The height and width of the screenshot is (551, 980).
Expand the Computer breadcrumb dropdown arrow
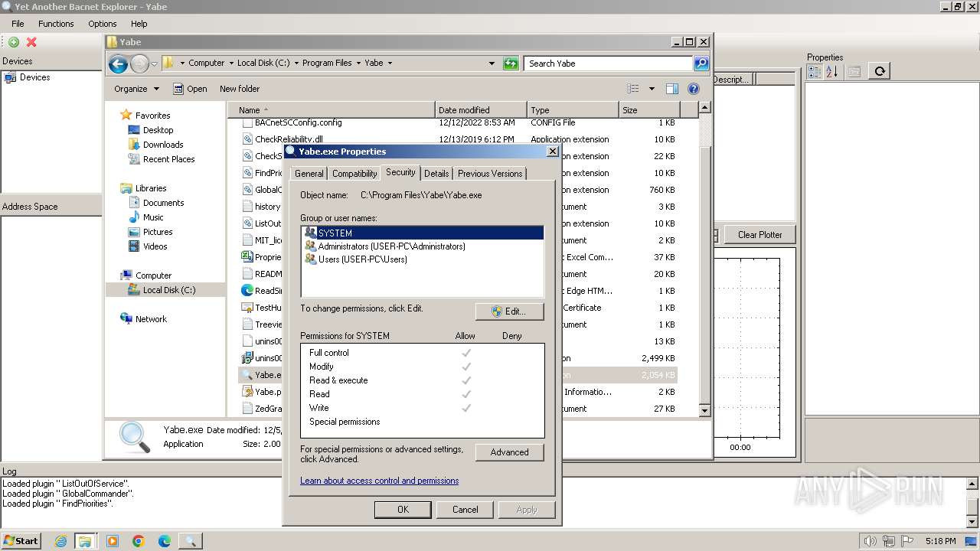coord(230,64)
